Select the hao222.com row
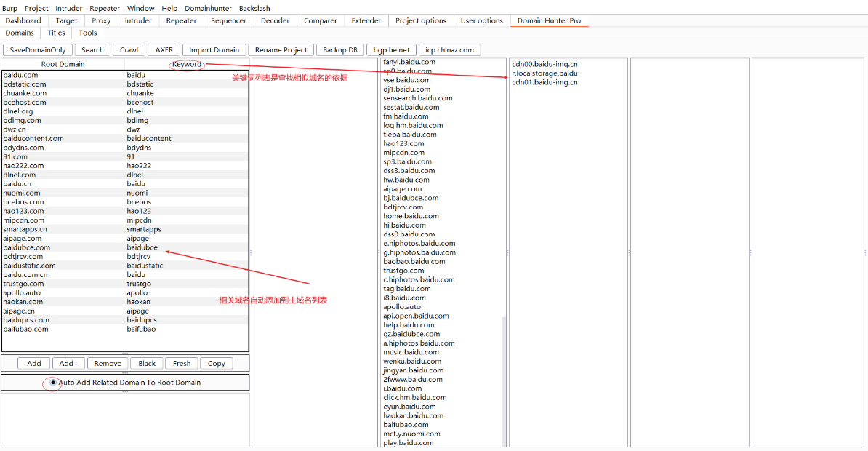The image size is (868, 451). tap(125, 166)
